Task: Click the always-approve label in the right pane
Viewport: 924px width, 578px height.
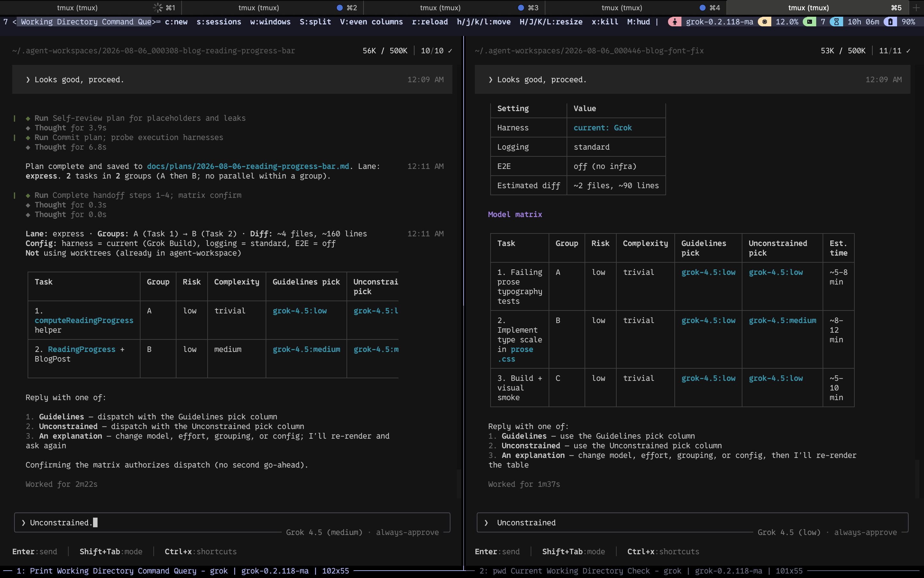Action: [865, 532]
